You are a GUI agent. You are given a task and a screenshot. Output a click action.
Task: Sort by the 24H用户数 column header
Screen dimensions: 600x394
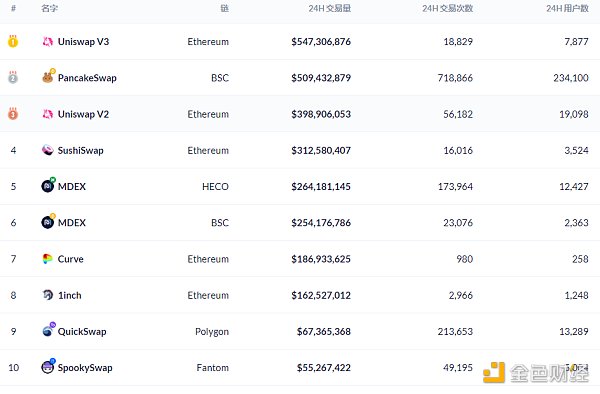click(567, 8)
